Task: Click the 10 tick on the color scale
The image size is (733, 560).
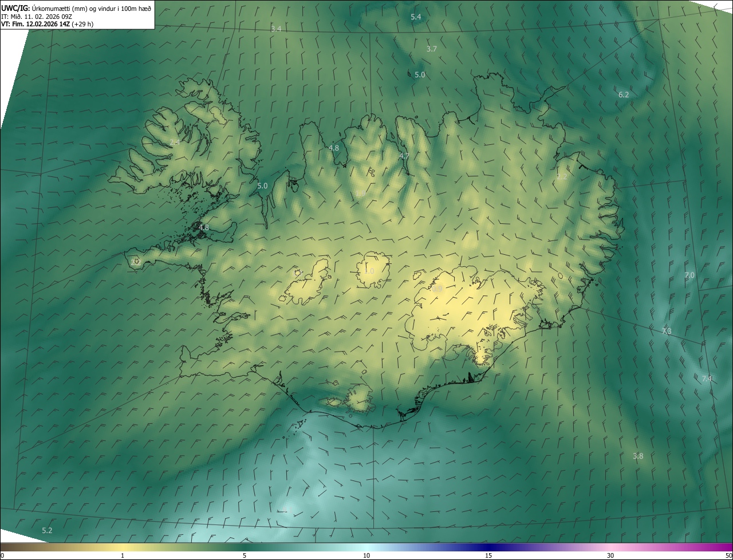Action: tap(366, 555)
